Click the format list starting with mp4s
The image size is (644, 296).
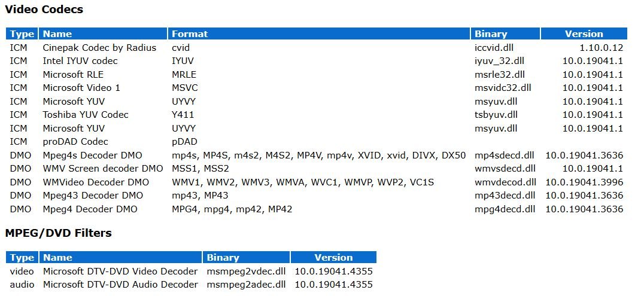[319, 155]
